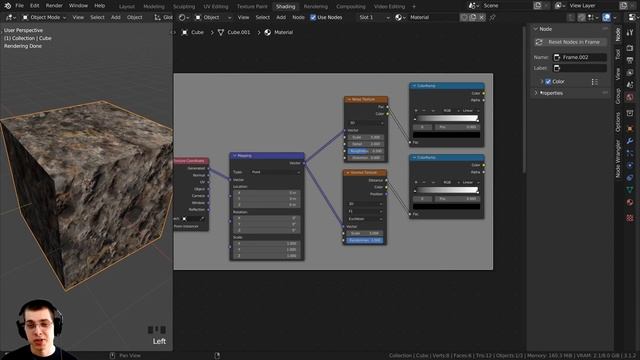Viewport: 640px width, 360px height.
Task: Toggle the Use Nodes checkbox
Action: (313, 18)
